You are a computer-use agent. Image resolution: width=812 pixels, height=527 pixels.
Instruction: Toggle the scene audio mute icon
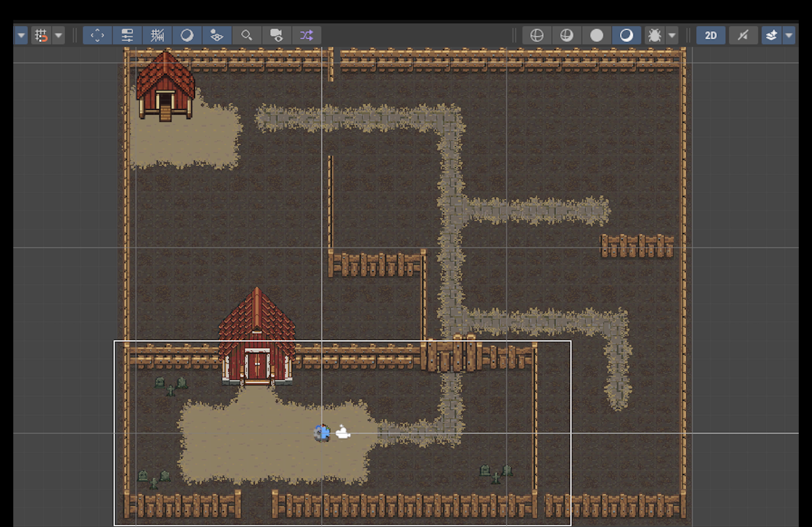(743, 35)
